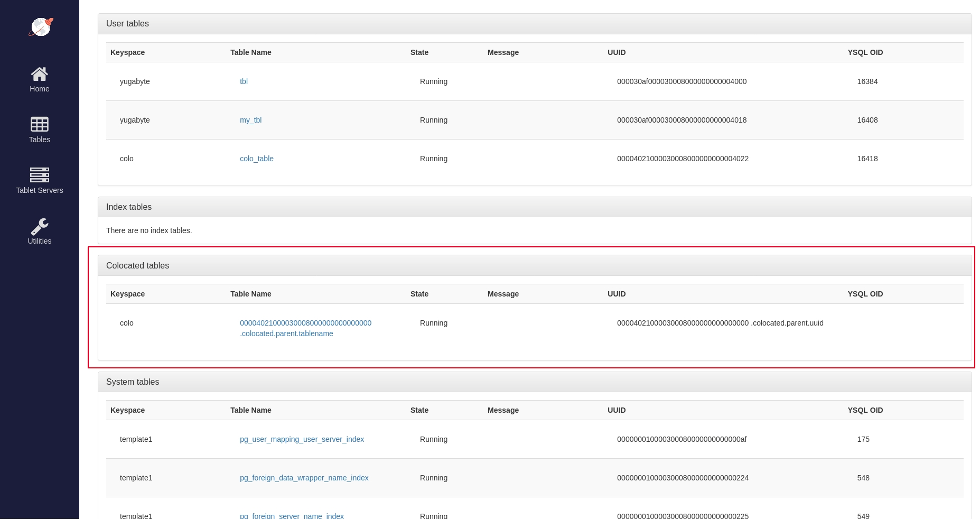The height and width of the screenshot is (519, 980).
Task: Click System tables OID value 175
Action: 863,439
